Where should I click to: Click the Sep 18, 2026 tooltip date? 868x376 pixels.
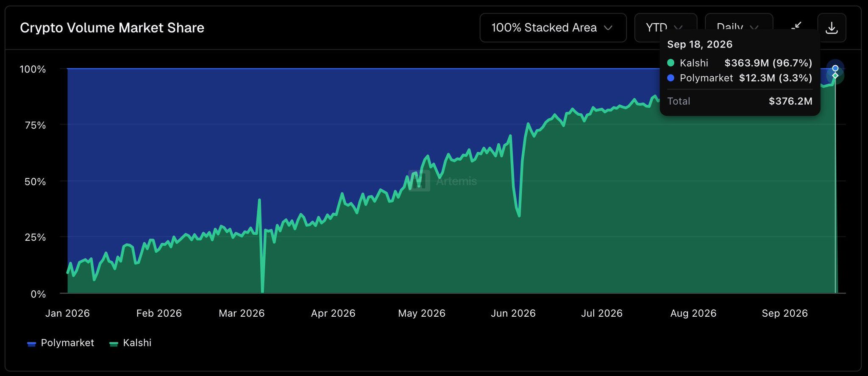(x=700, y=44)
